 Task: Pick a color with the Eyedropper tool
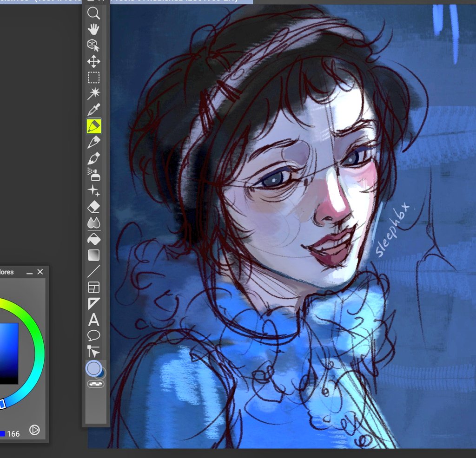point(94,108)
